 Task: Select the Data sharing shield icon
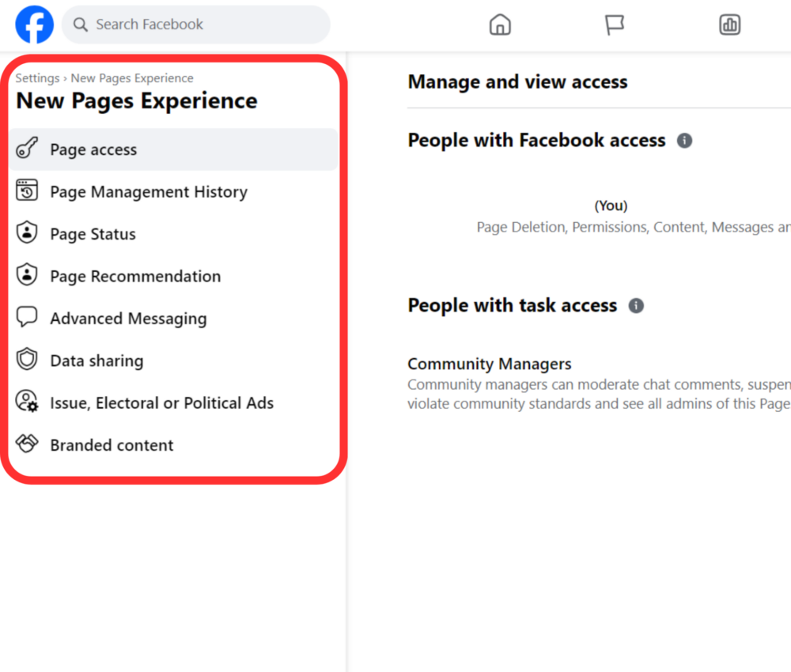point(26,360)
